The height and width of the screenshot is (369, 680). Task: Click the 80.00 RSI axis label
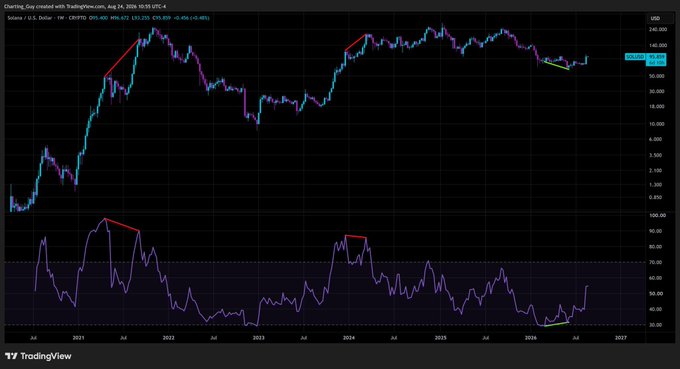pyautogui.click(x=656, y=247)
